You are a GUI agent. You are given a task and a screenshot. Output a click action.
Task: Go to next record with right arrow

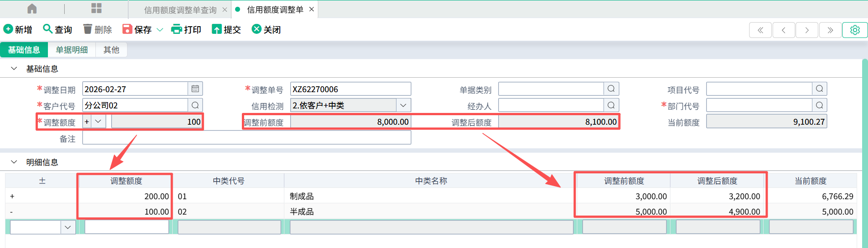(807, 30)
